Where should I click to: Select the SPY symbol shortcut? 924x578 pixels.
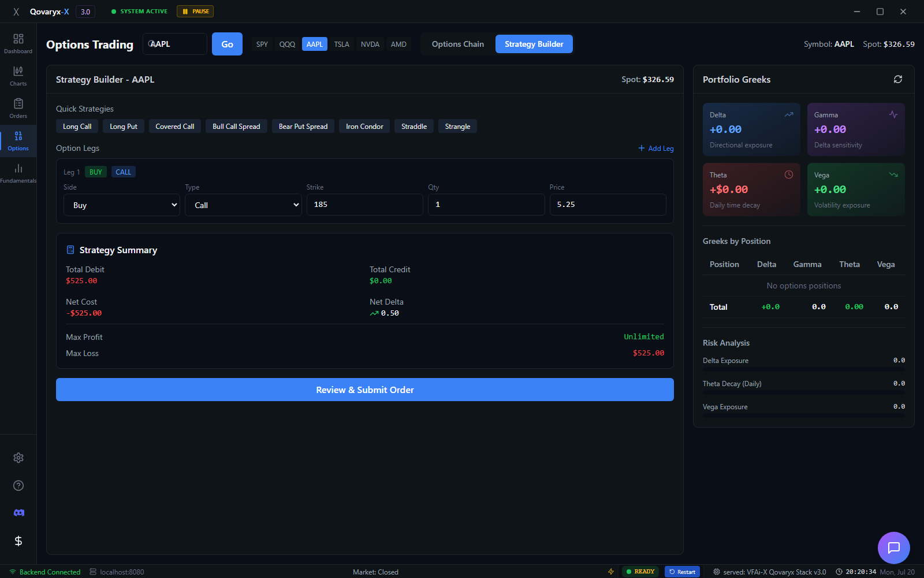tap(262, 44)
